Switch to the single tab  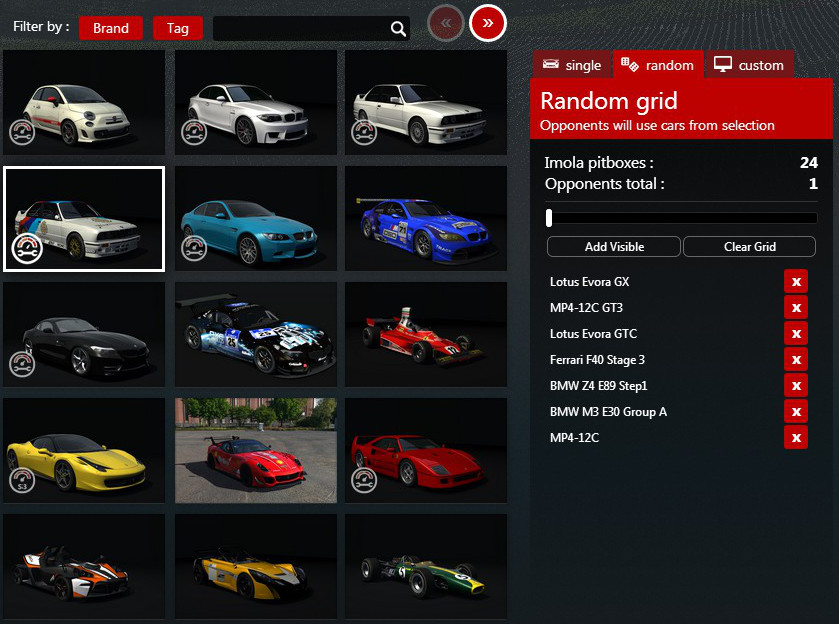point(572,65)
